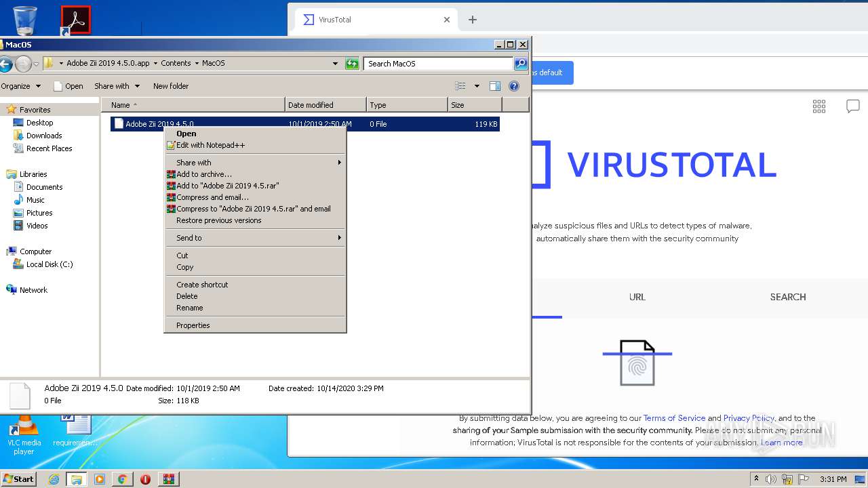Click the Explorer forward navigation arrow
This screenshot has height=488, width=868.
23,64
